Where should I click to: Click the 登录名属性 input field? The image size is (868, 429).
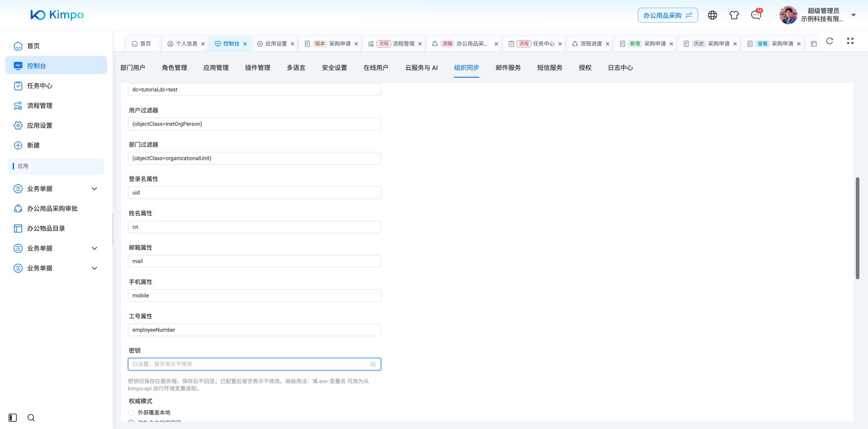(x=255, y=193)
